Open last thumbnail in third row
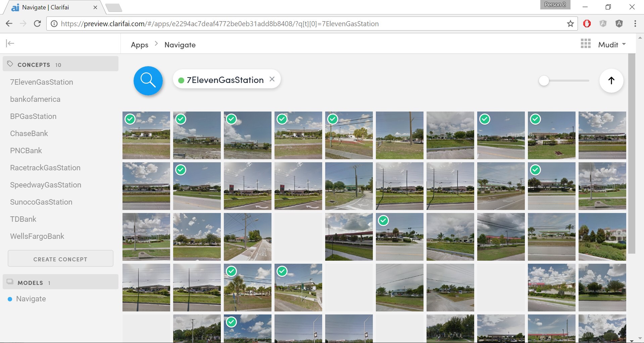 [x=602, y=237]
